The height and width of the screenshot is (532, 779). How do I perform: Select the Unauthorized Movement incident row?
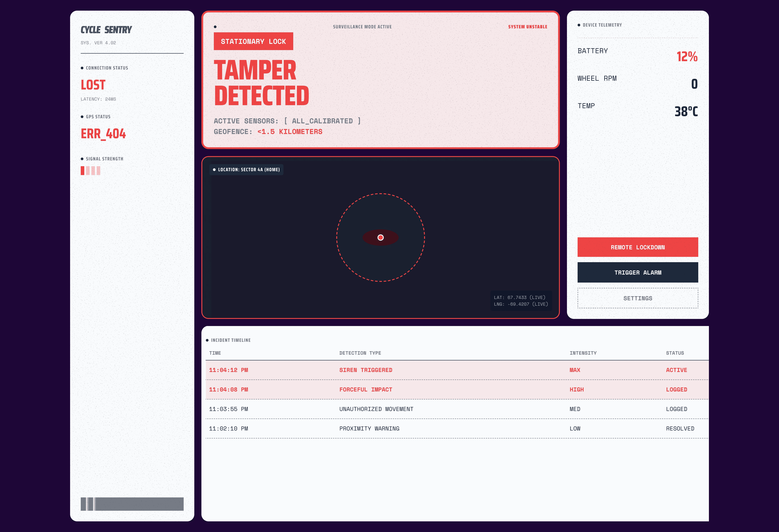pos(376,409)
